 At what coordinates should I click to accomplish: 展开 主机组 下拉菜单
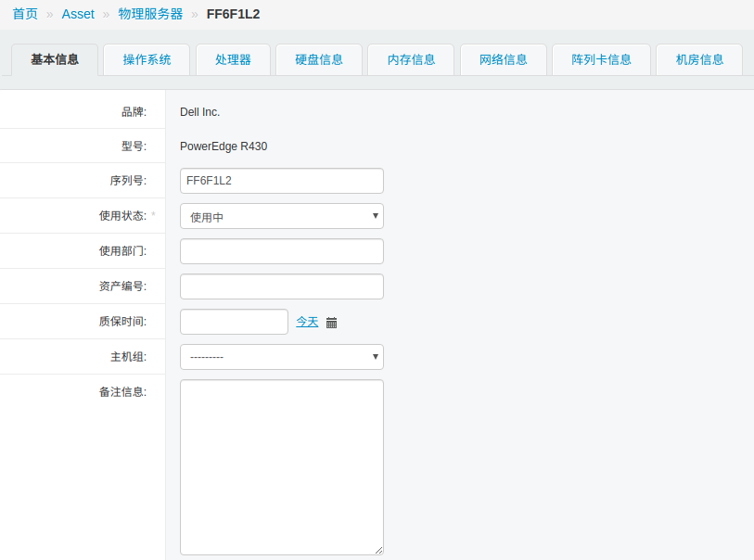(x=281, y=356)
